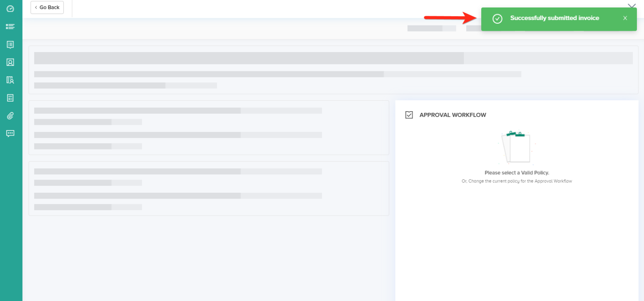The image size is (644, 301).
Task: Click the APPROVAL WORKFLOW heading
Action: [x=453, y=115]
